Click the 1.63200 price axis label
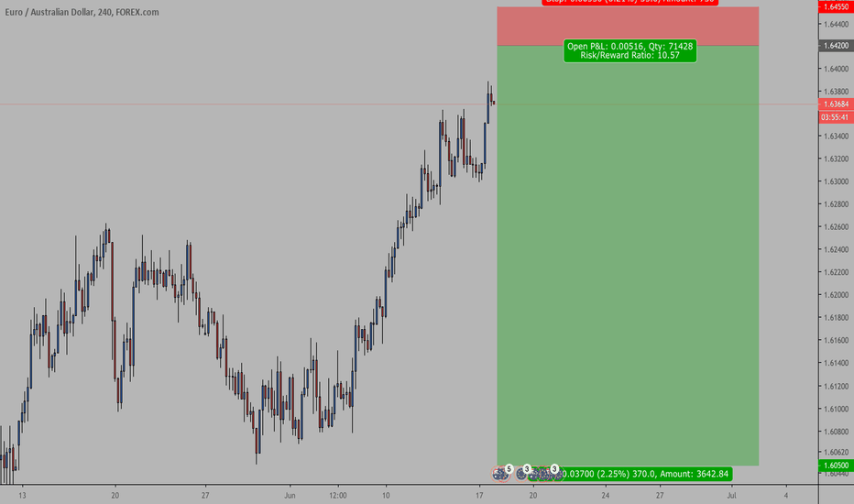This screenshot has height=504, width=854. 836,159
